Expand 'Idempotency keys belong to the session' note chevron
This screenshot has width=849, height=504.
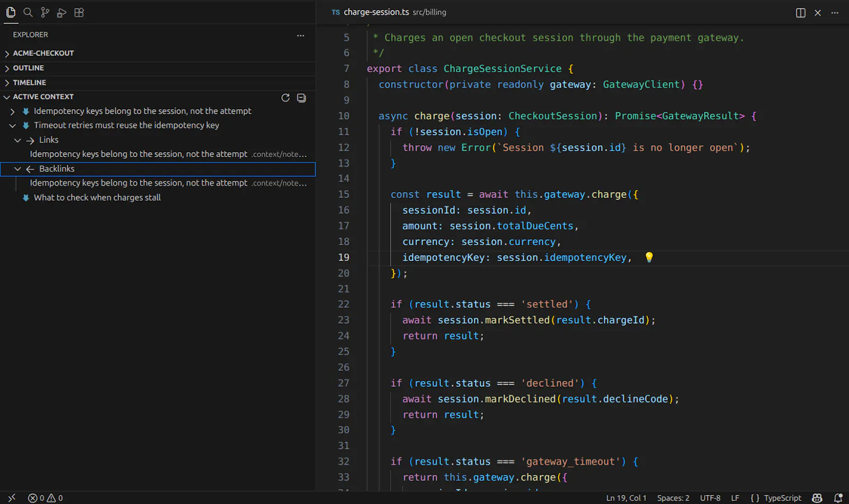[x=13, y=111]
